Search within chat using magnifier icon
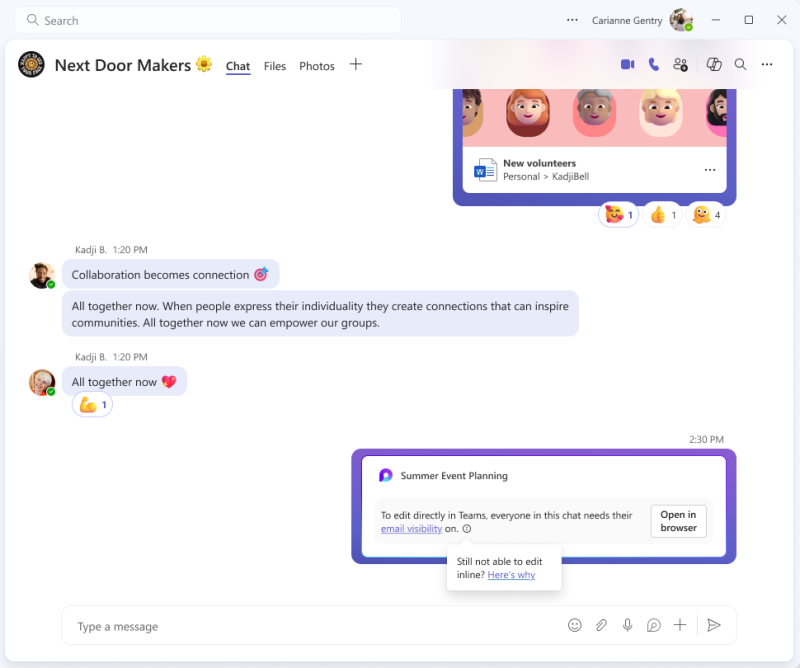The image size is (800, 668). point(741,64)
